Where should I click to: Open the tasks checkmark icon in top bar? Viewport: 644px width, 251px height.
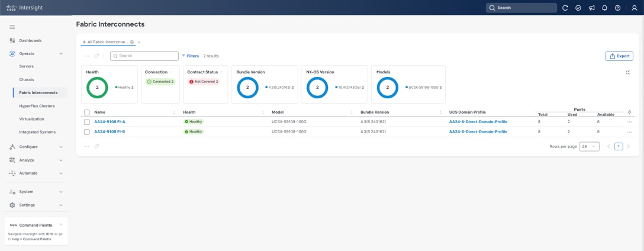click(x=578, y=8)
